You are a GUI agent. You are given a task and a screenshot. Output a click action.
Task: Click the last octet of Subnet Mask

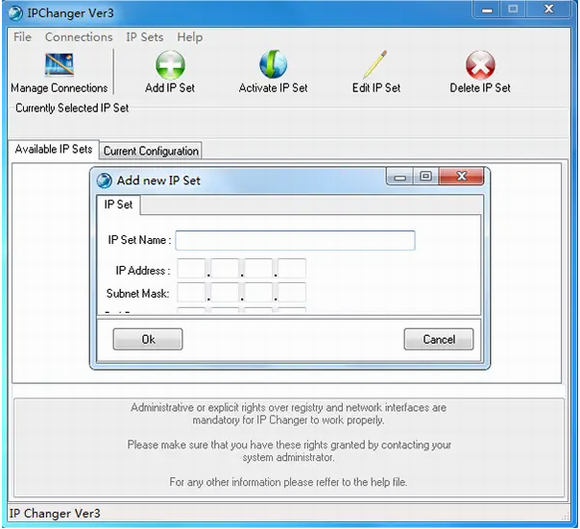coord(292,292)
